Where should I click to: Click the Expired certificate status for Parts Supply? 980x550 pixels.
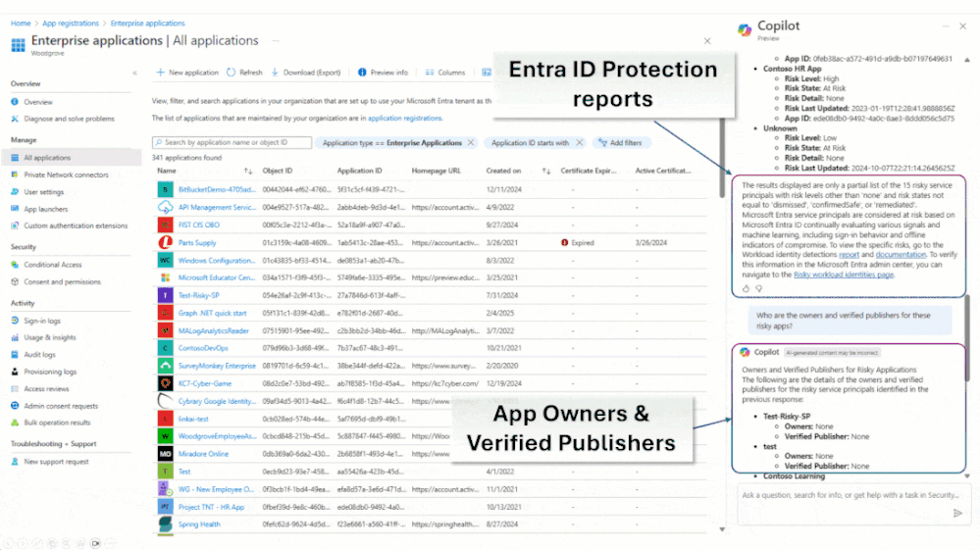pyautogui.click(x=578, y=243)
